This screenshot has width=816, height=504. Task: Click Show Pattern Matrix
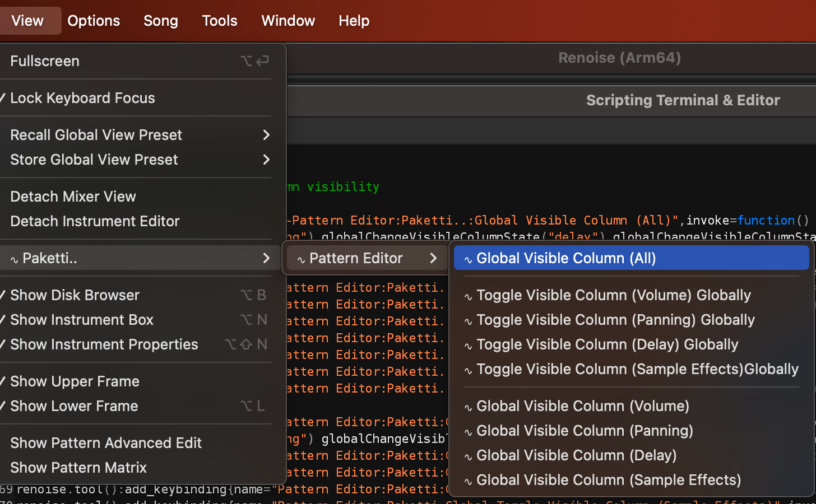78,468
